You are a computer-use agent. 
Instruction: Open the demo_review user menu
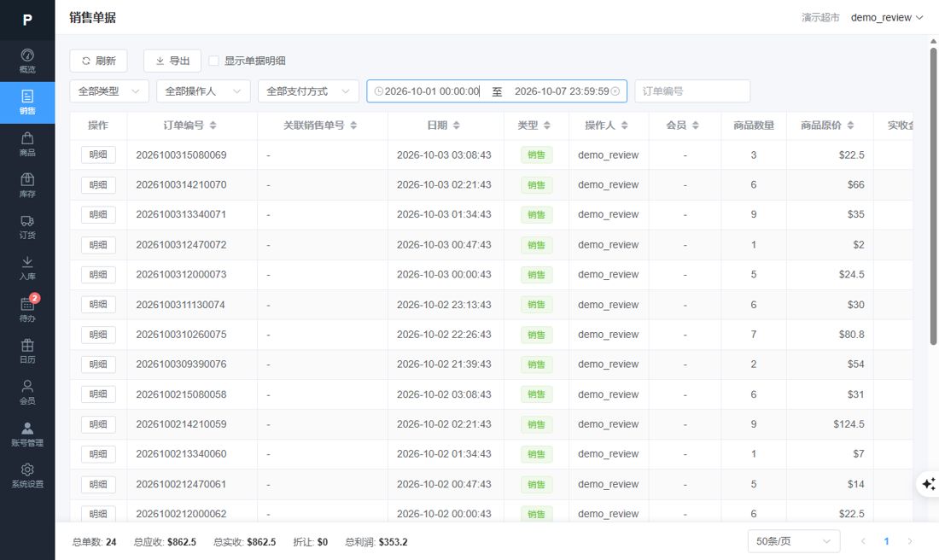(886, 17)
